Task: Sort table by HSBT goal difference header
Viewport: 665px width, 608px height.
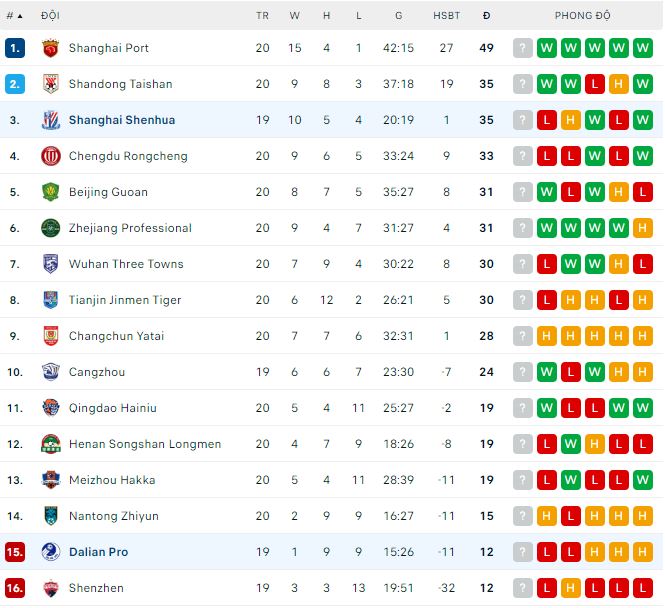Action: (x=446, y=16)
